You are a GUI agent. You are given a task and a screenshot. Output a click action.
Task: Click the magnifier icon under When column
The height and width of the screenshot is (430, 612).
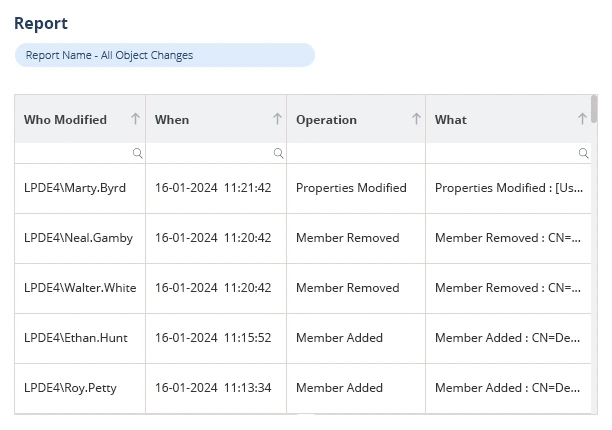click(x=278, y=153)
